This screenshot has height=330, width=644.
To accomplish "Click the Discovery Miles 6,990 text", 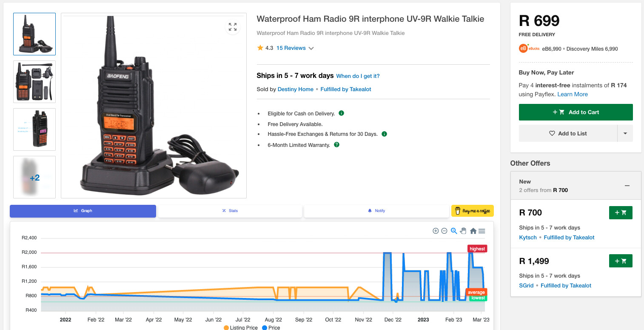I will coord(592,49).
